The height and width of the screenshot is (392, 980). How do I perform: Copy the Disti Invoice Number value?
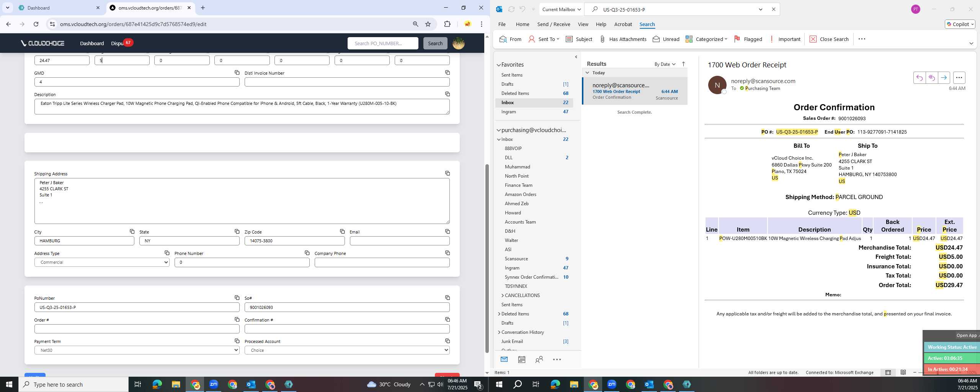447,72
